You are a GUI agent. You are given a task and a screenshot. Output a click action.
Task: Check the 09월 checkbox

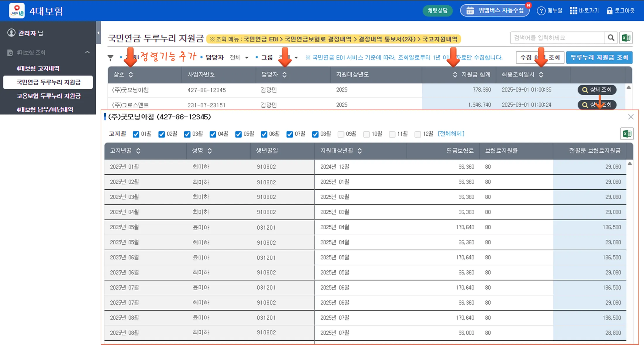341,134
